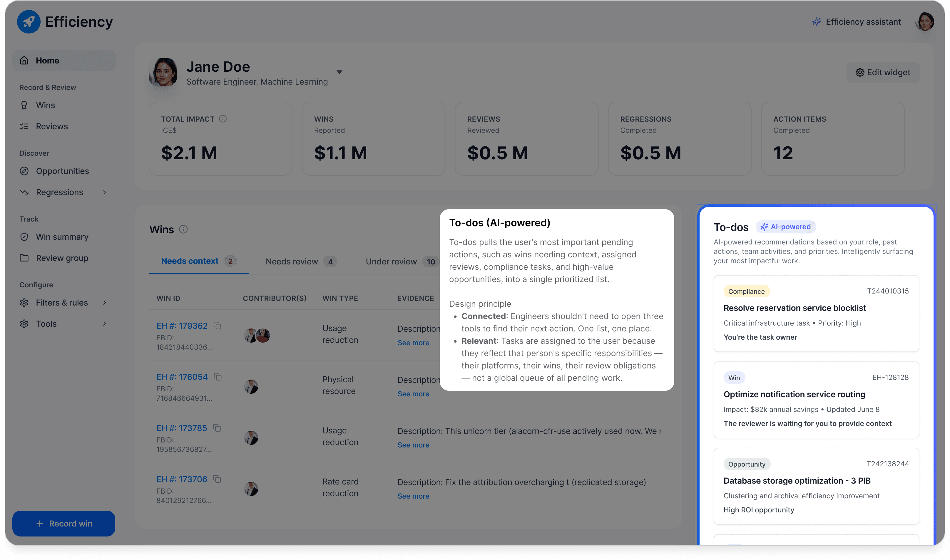Open the user profile avatar in header
Viewport: 950px width, 560px height.
pyautogui.click(x=924, y=22)
